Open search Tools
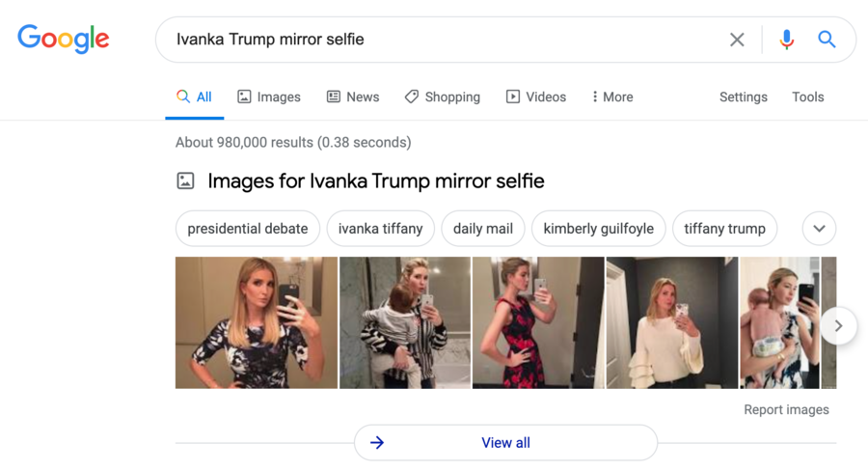868x471 pixels. click(807, 97)
